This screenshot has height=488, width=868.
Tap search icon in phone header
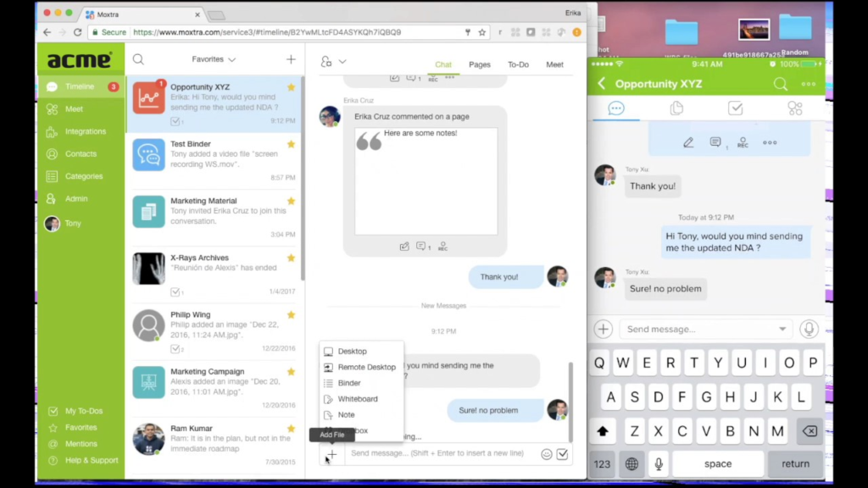tap(780, 84)
